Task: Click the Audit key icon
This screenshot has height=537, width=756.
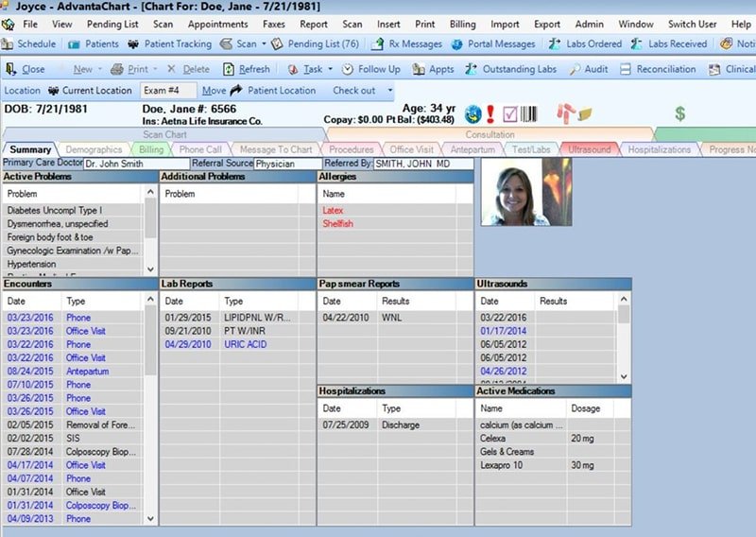Action: coord(575,69)
